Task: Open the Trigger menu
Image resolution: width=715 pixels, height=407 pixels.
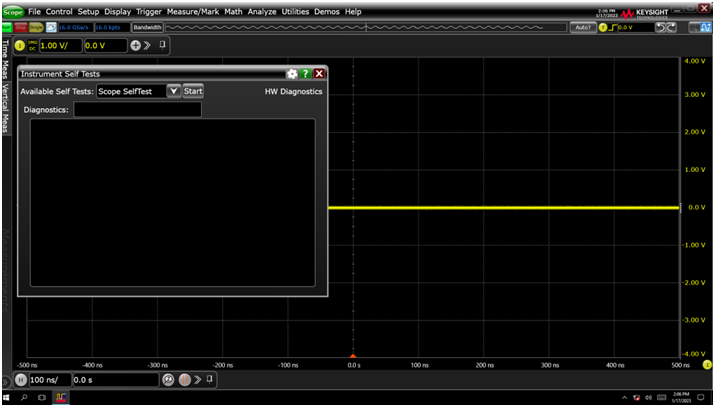Action: click(149, 12)
